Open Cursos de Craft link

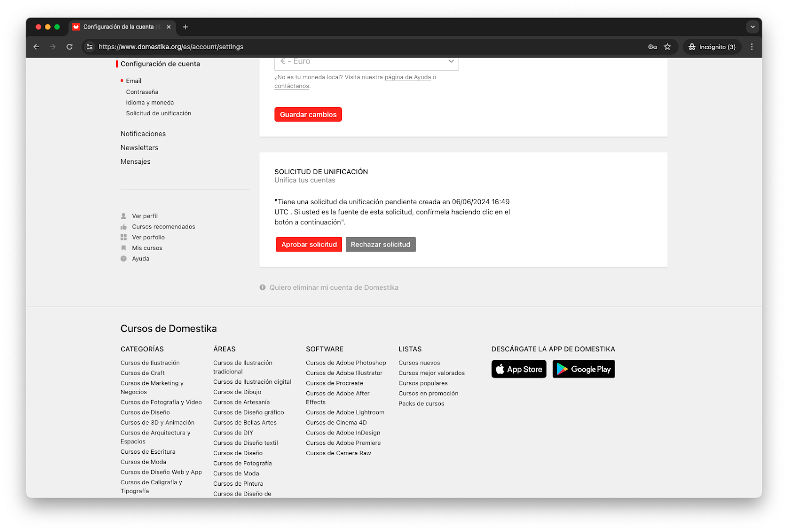point(142,373)
